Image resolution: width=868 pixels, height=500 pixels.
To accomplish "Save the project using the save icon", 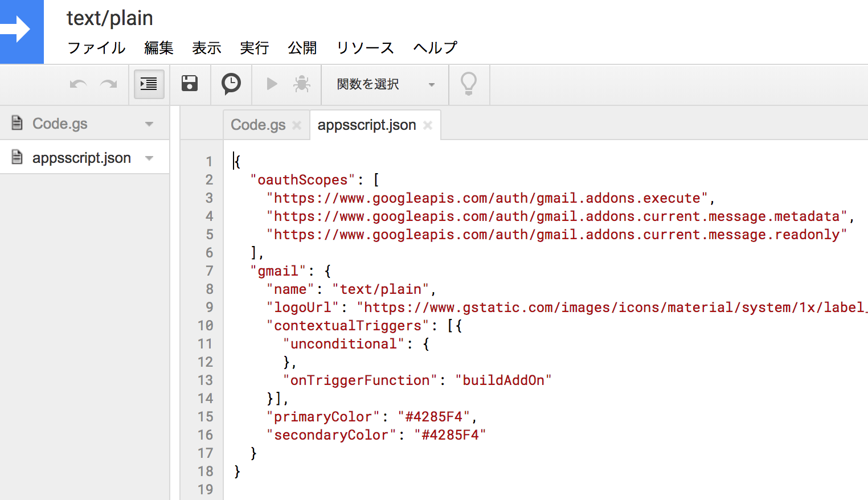I will click(190, 84).
